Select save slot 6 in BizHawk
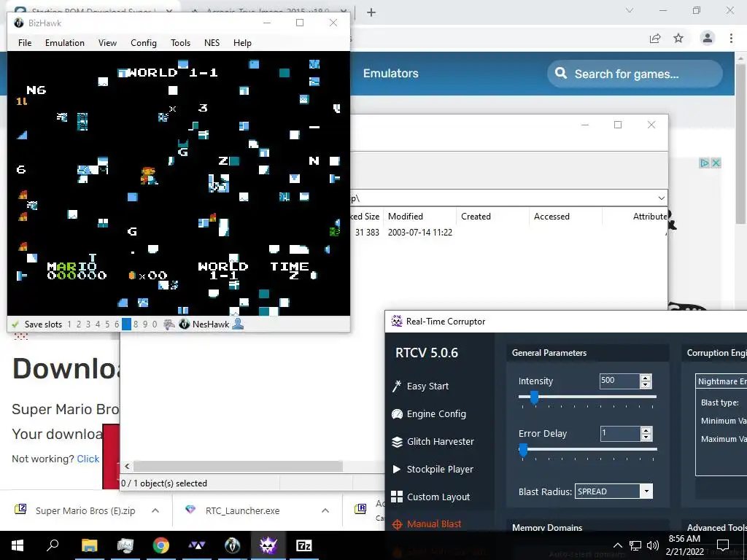This screenshot has height=560, width=747. tap(117, 324)
